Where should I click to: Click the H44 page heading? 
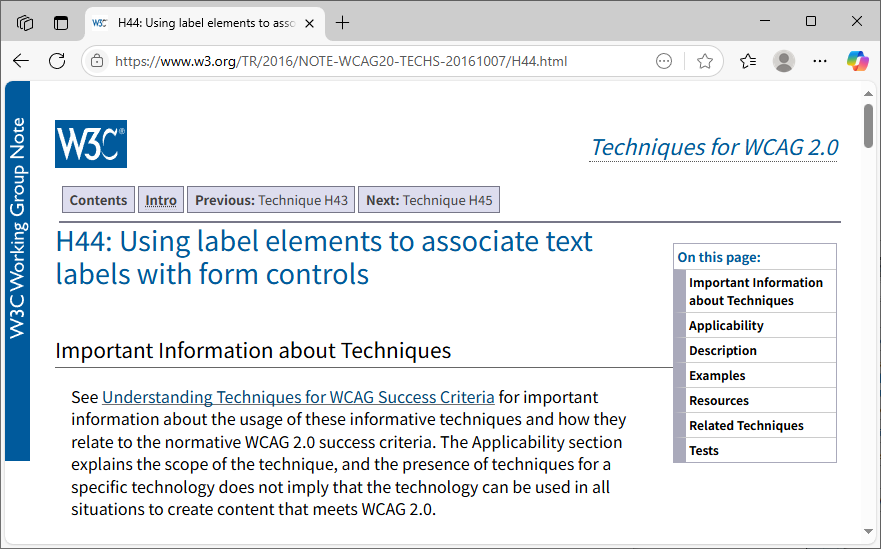coord(324,258)
